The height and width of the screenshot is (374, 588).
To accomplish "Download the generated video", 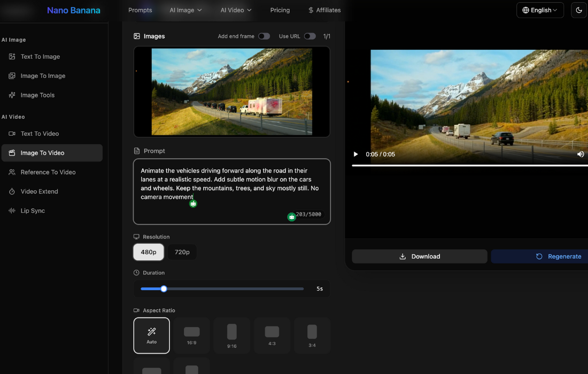I will tap(420, 256).
